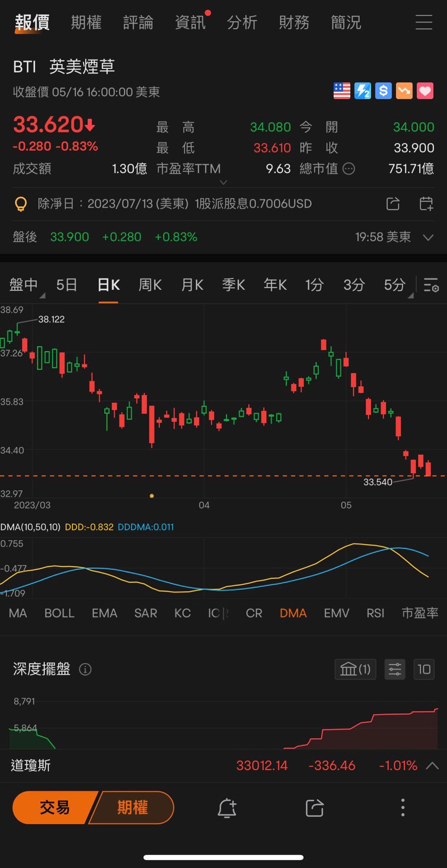Tap the lightbulb tip icon
Image resolution: width=447 pixels, height=868 pixels.
point(21,204)
